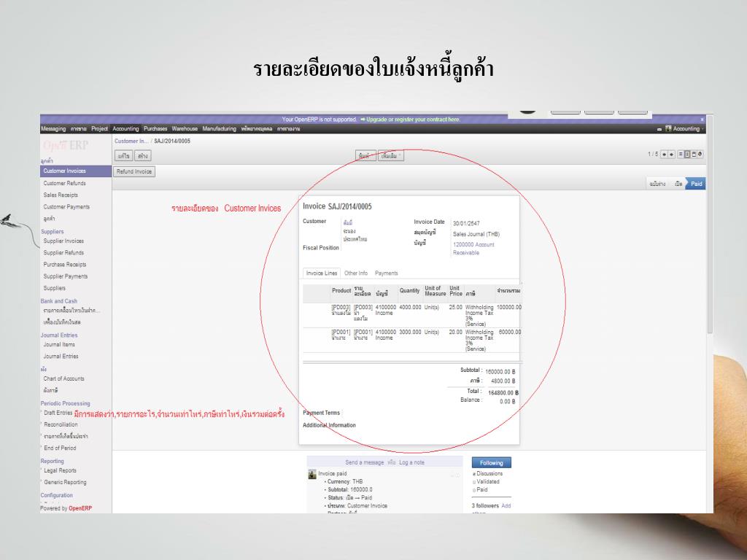747x560 pixels.
Task: Select ฉบับร่าง (Draft) status stage
Action: tap(657, 184)
